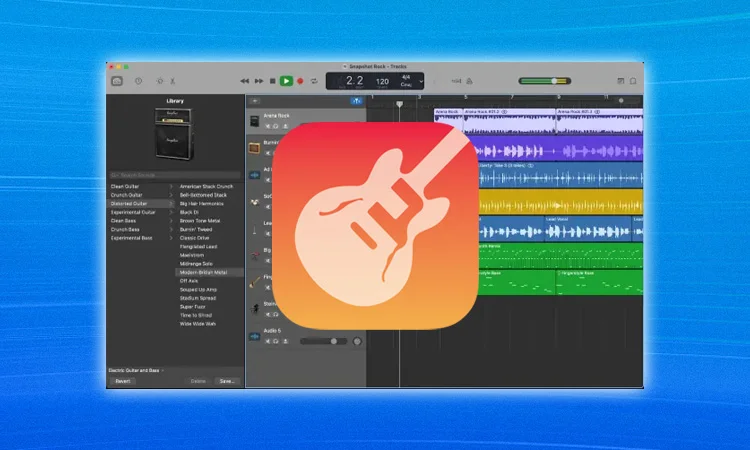Image resolution: width=750 pixels, height=450 pixels.
Task: Select the red electric guitar track icon
Action: click(254, 256)
